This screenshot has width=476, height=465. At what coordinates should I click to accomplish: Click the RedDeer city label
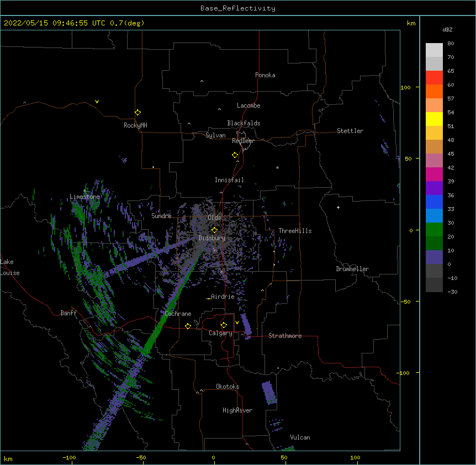coord(243,141)
